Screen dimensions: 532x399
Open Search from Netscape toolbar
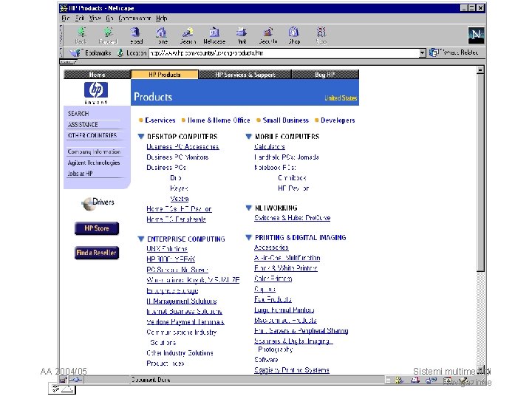(188, 35)
